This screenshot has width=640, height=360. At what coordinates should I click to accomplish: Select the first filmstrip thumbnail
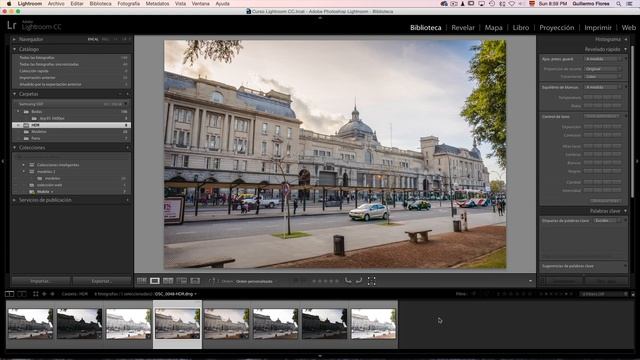[31, 324]
